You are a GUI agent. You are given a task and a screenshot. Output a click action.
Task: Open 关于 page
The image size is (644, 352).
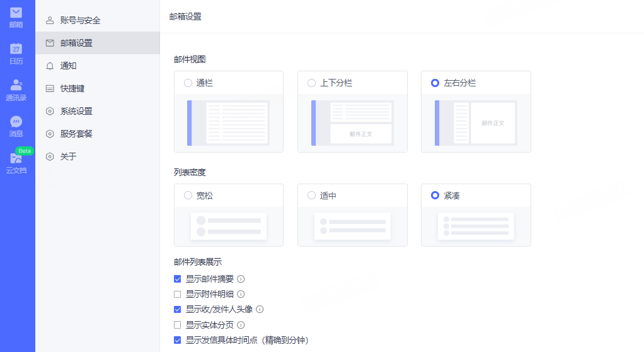(97, 156)
